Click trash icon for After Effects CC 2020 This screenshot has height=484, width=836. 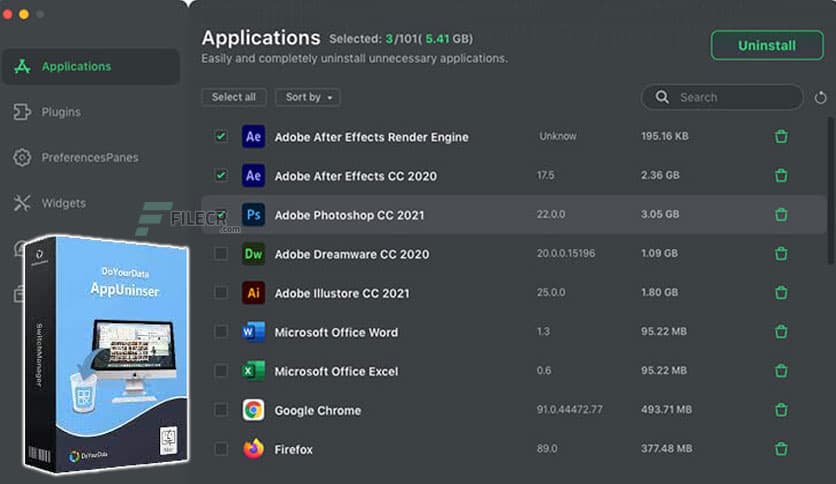781,175
